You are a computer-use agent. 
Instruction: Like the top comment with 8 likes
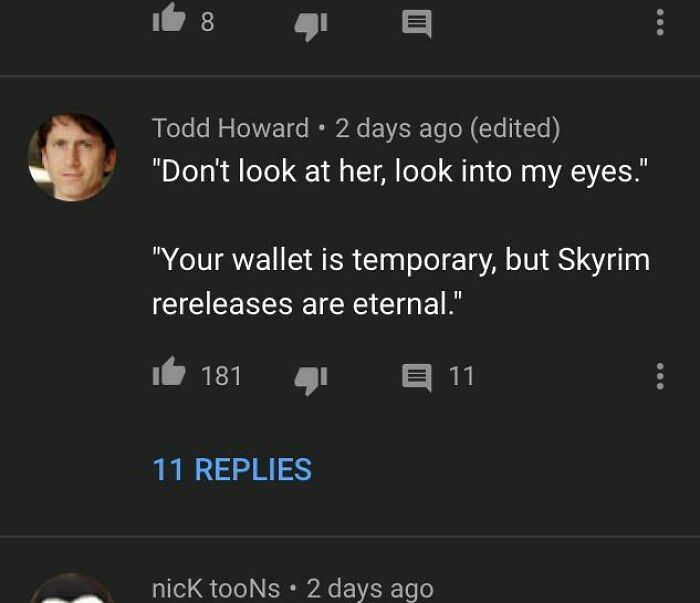[170, 20]
